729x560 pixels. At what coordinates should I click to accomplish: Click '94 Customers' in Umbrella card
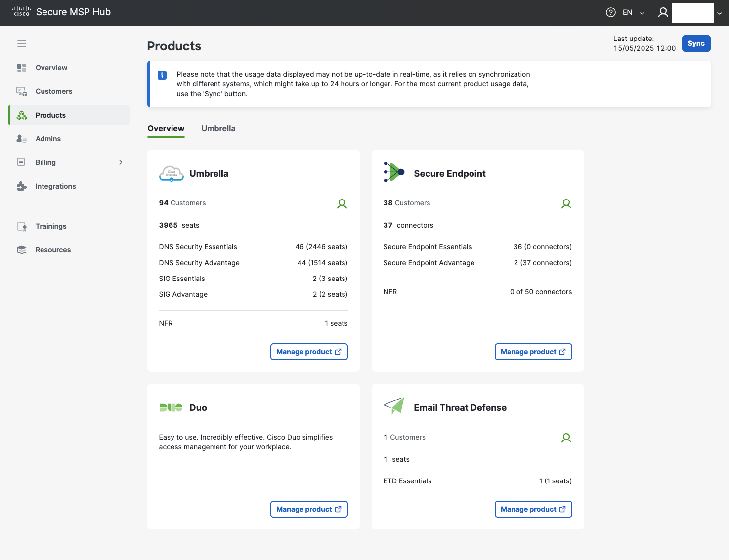pyautogui.click(x=182, y=203)
